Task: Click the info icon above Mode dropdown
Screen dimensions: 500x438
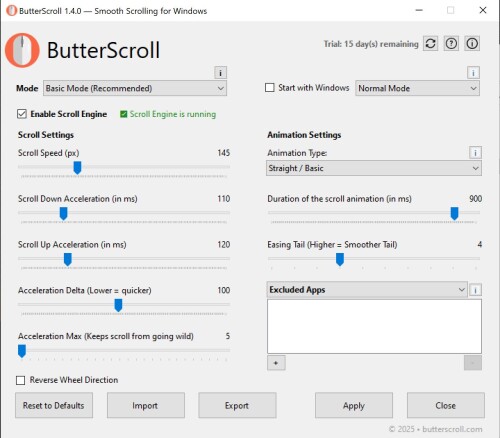Action: coord(220,73)
